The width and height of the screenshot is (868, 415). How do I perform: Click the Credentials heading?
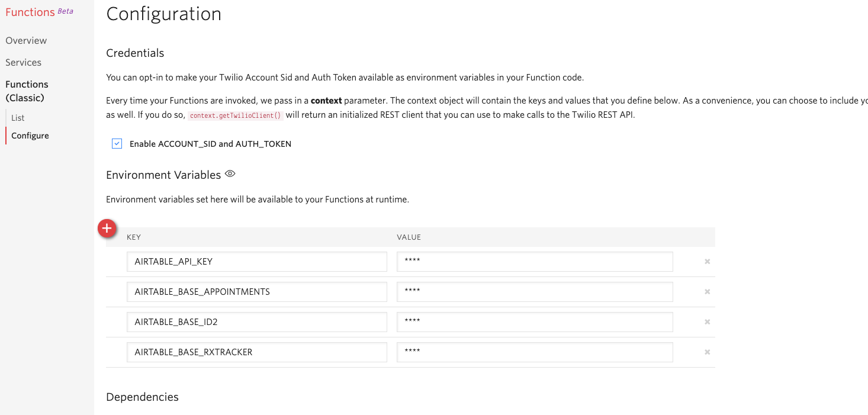(135, 53)
